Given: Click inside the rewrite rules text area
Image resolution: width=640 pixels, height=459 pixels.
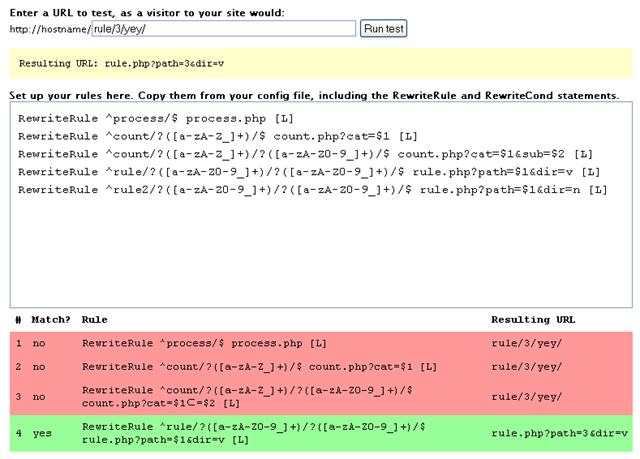Looking at the screenshot, I should 321,204.
